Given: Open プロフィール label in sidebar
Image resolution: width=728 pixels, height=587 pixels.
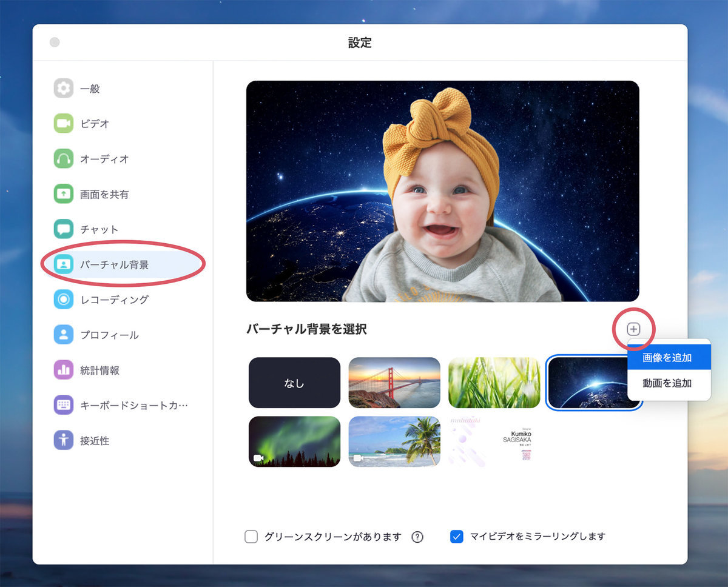Looking at the screenshot, I should (109, 335).
